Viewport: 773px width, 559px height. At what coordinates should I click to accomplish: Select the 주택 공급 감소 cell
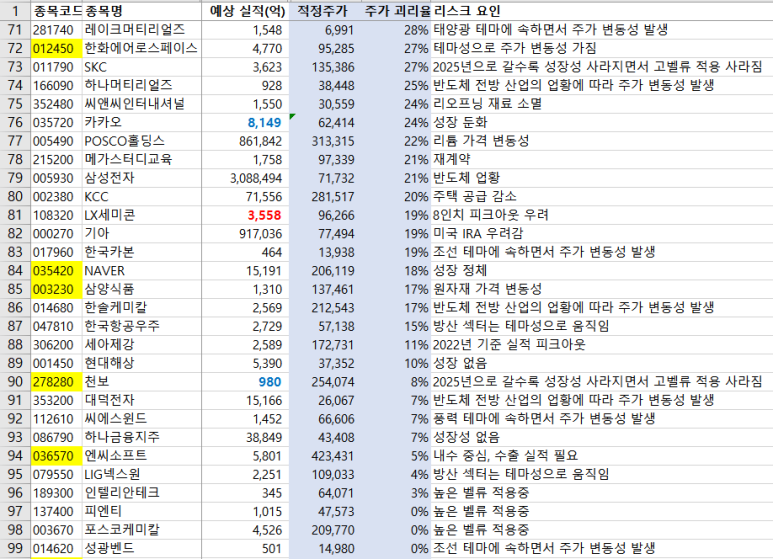pos(601,196)
